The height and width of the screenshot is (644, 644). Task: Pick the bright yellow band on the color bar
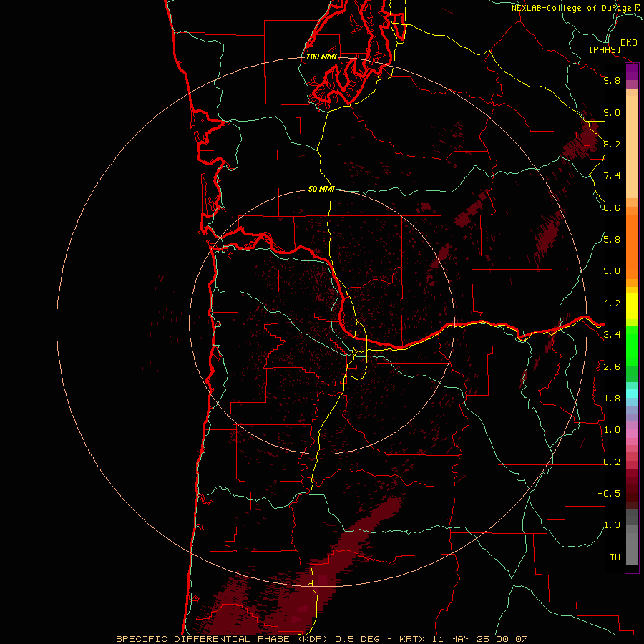[x=632, y=306]
